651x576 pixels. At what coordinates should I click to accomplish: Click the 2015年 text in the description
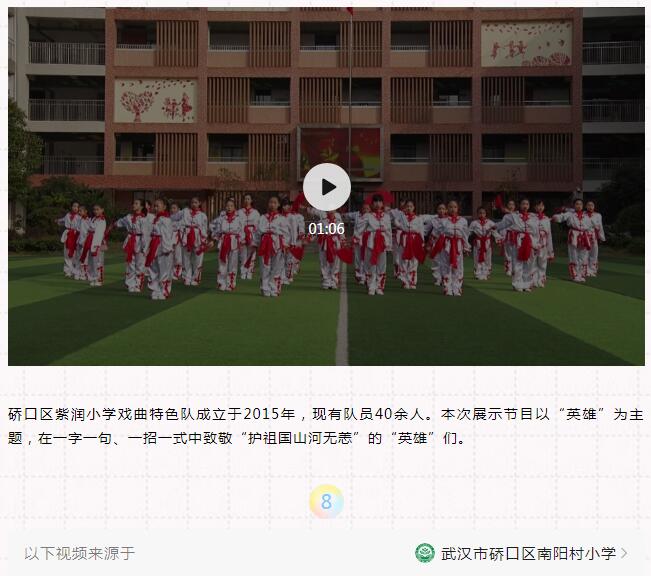pyautogui.click(x=269, y=414)
